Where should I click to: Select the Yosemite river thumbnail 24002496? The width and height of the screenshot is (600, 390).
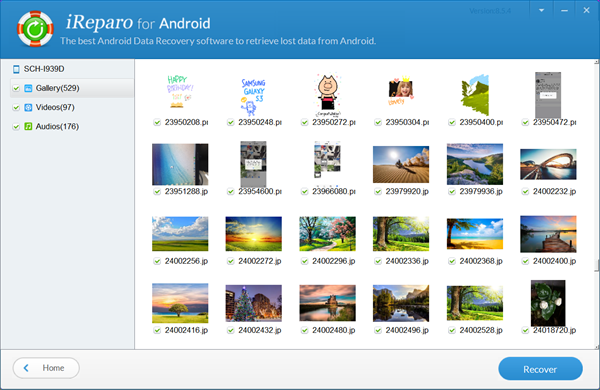(401, 303)
